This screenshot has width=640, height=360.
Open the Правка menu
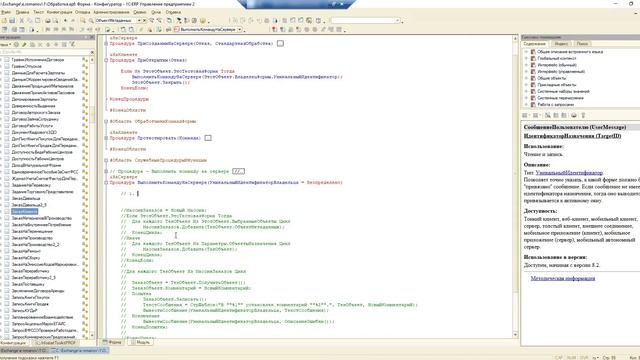pos(22,12)
